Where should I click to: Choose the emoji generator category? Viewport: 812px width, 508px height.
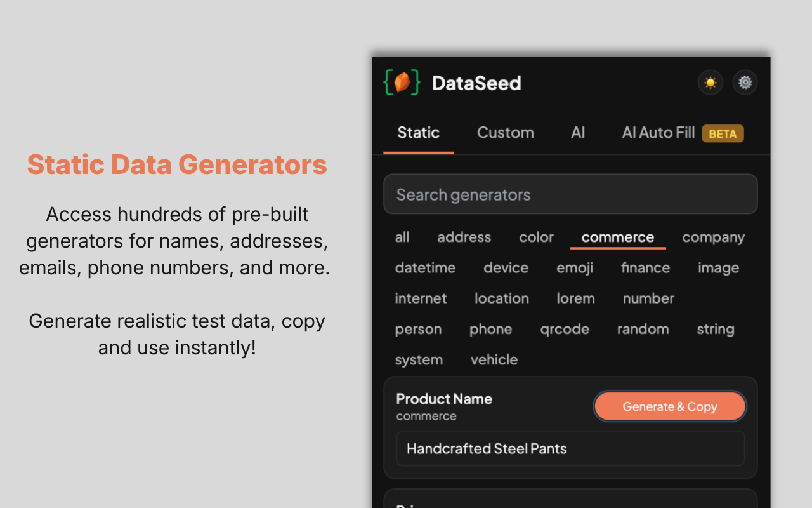pos(575,268)
